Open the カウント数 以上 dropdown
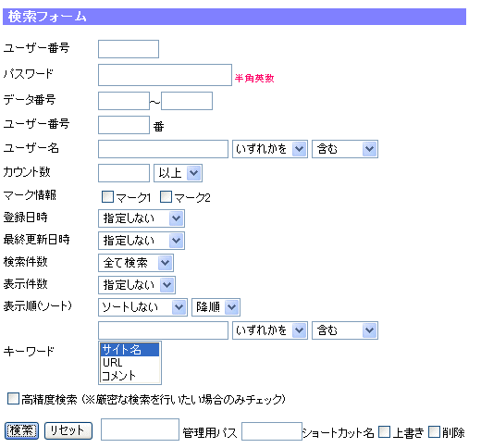The image size is (481, 448). tap(178, 173)
